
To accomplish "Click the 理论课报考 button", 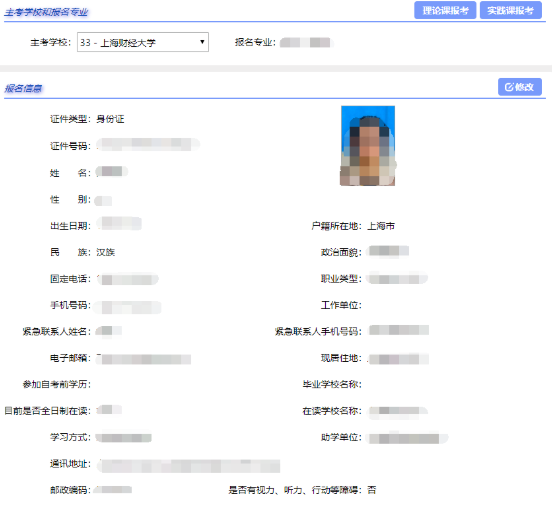I will (445, 10).
